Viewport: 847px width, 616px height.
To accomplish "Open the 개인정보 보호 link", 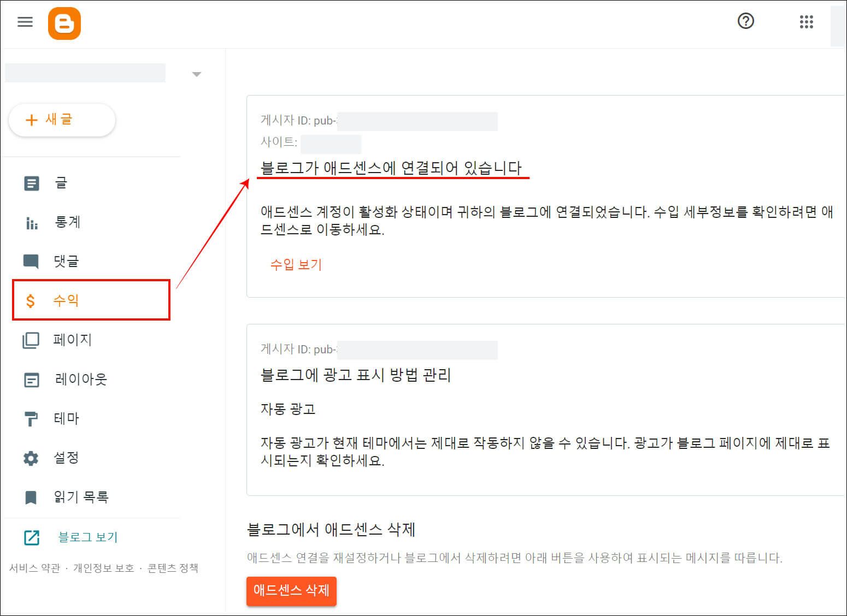I will 104,568.
